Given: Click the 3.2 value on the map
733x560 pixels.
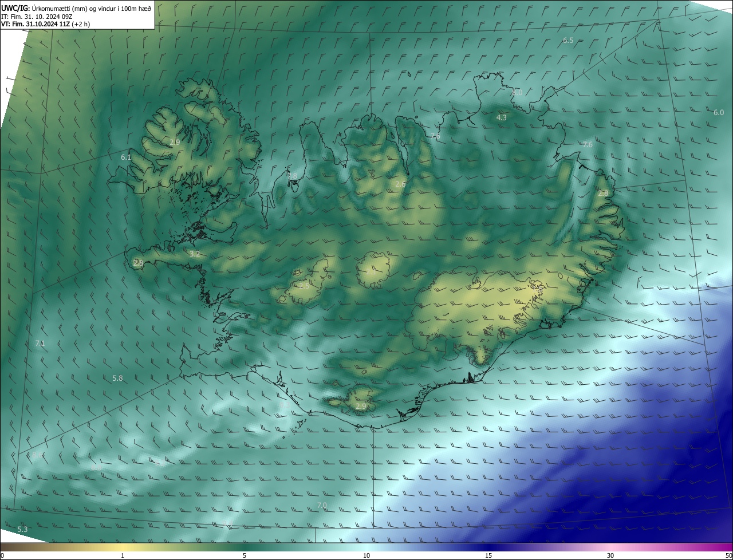Looking at the screenshot, I should coord(195,254).
